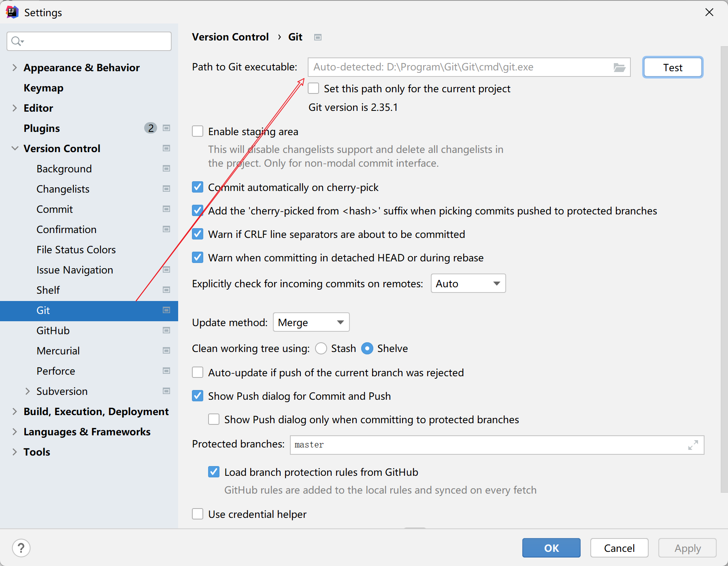Click the help question mark icon
Screen dimensions: 728x566
[21, 548]
